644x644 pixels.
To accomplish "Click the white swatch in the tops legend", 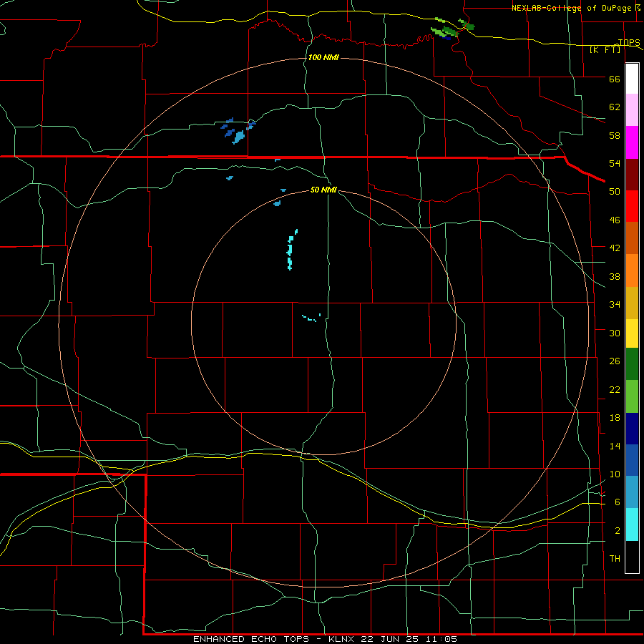I will pos(632,79).
